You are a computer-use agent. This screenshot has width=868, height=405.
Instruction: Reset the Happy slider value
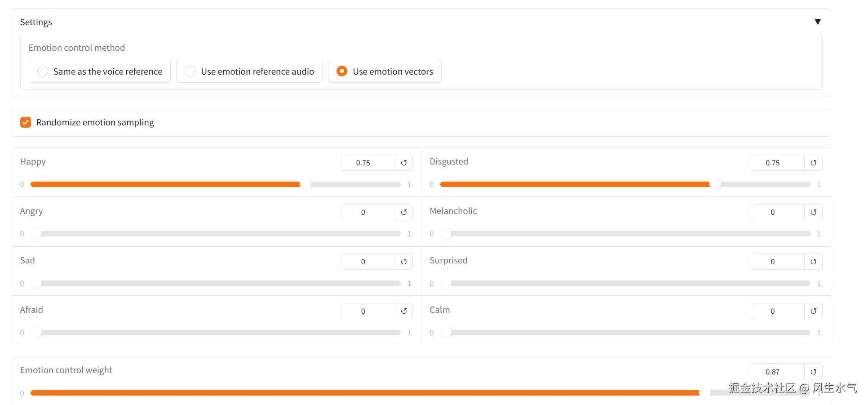pos(403,163)
